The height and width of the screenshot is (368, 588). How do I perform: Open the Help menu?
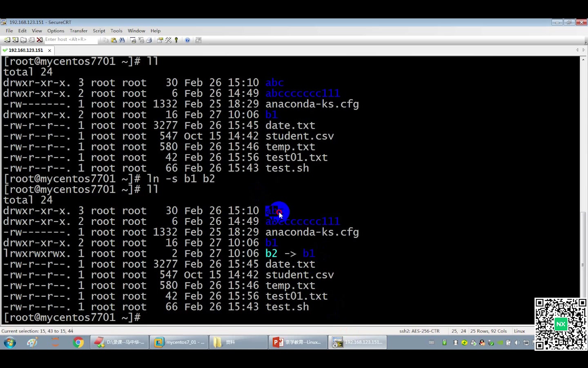[155, 31]
